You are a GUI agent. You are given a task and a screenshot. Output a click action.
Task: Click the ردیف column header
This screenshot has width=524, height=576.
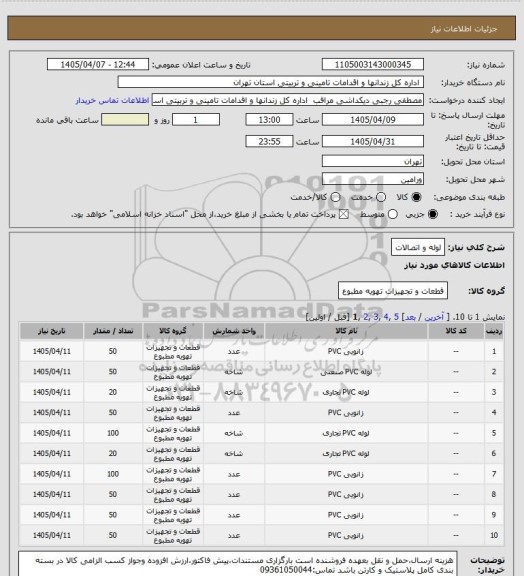click(x=494, y=331)
